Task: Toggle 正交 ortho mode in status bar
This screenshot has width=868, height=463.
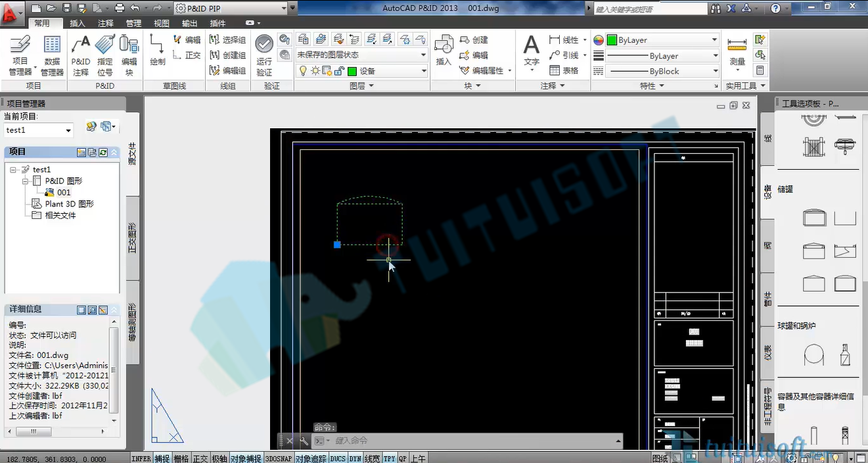Action: tap(200, 458)
